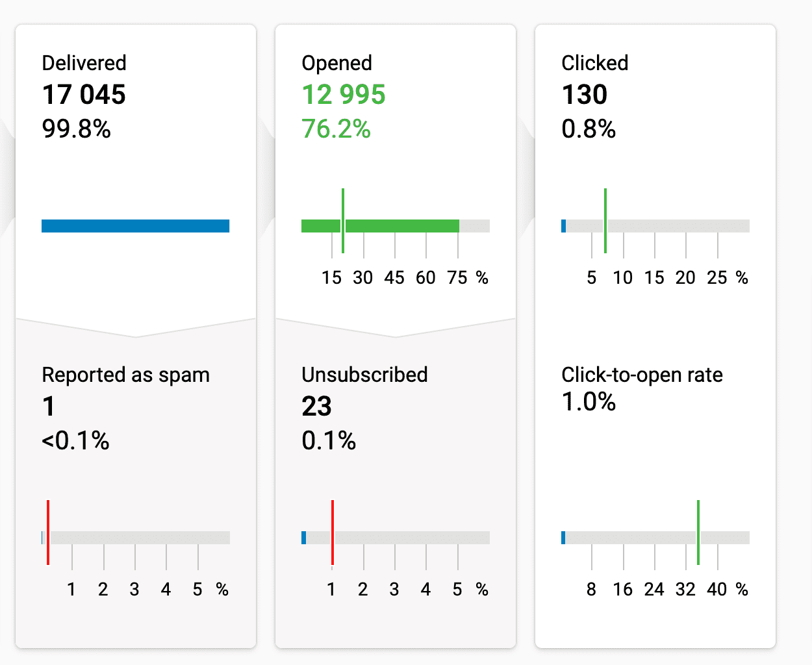Click the green benchmark marker on Opened bar
Viewport: 812px width, 665px height.
click(x=343, y=221)
